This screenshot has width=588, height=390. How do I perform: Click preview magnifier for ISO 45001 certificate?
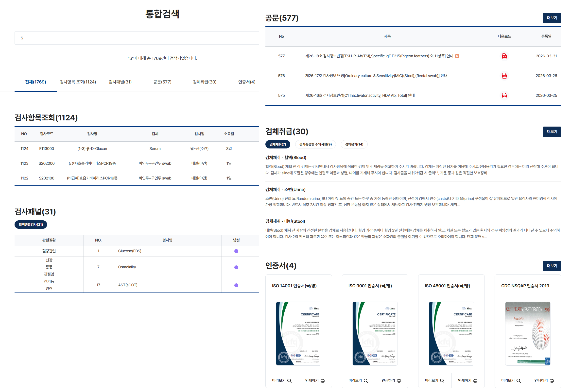click(442, 381)
